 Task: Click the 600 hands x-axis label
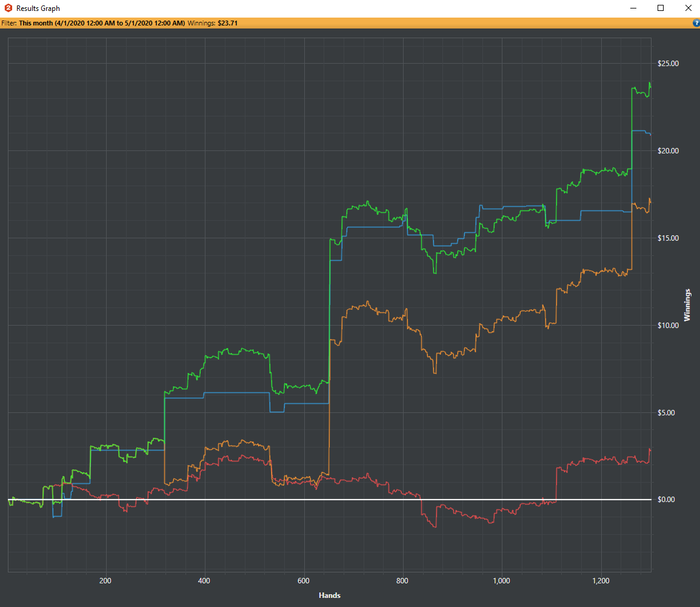303,581
